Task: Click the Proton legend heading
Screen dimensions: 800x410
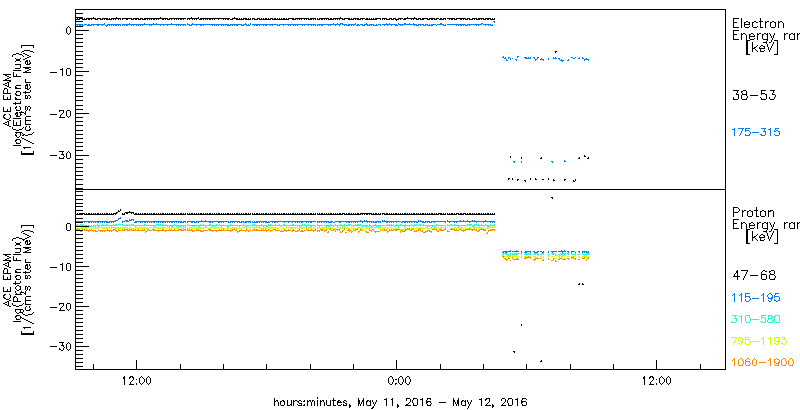Action: coord(753,213)
